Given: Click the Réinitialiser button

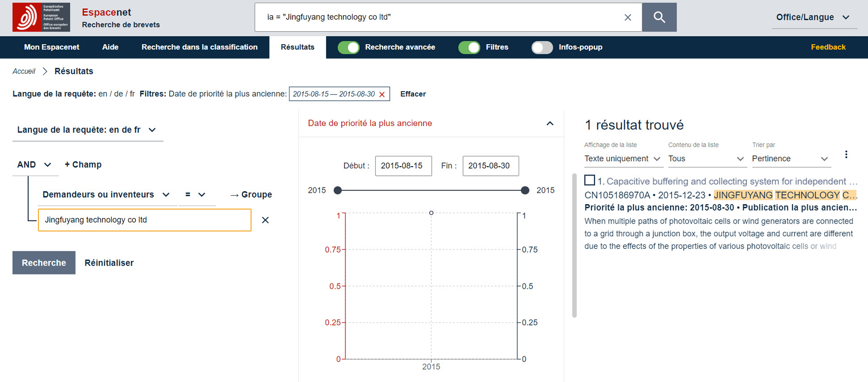Looking at the screenshot, I should 109,263.
